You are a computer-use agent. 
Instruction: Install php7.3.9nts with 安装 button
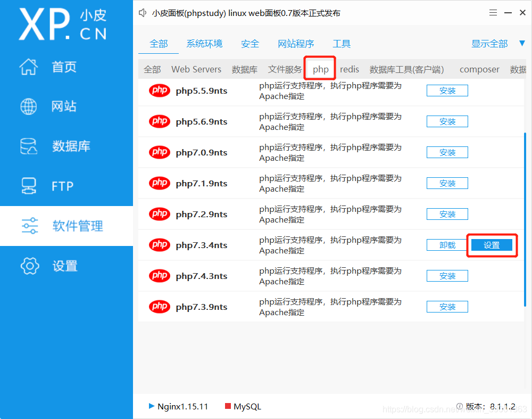(x=447, y=307)
